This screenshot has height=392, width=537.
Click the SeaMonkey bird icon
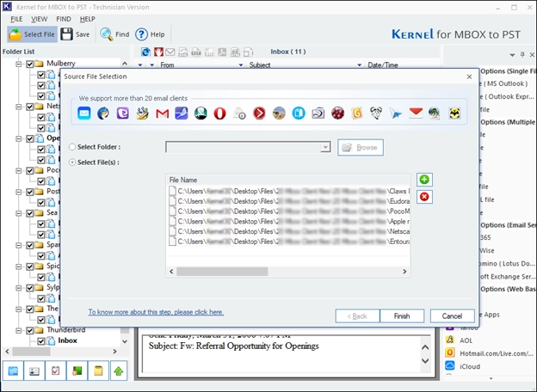182,113
